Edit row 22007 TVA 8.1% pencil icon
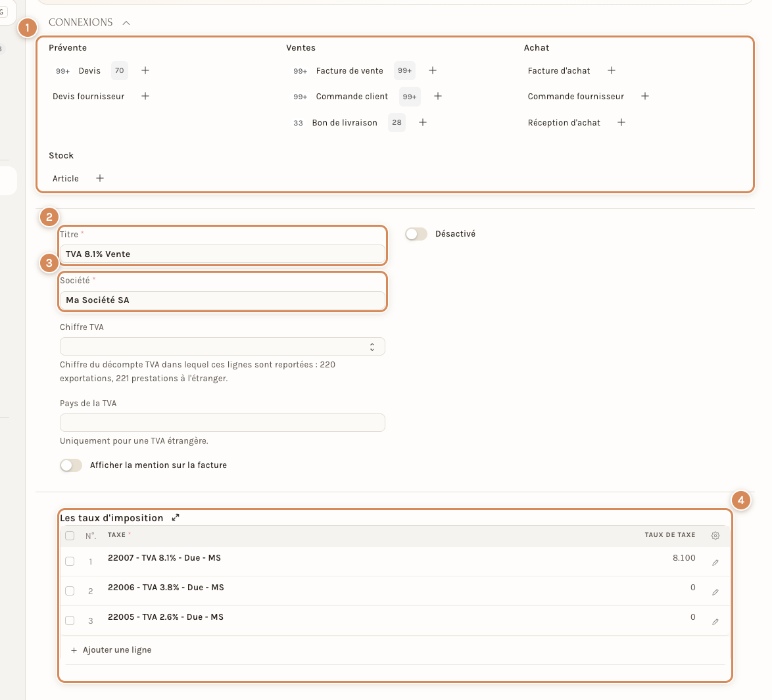 click(715, 563)
